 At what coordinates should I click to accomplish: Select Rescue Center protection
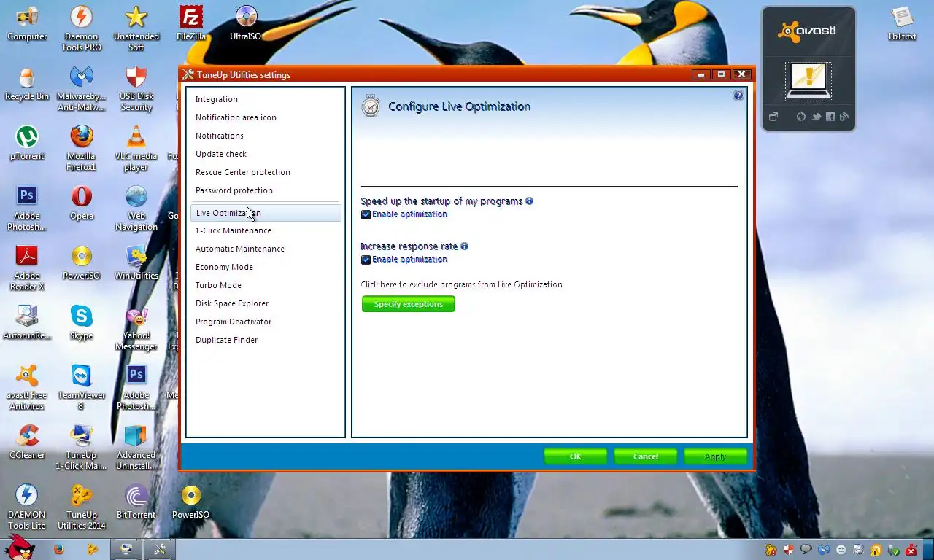[x=242, y=172]
